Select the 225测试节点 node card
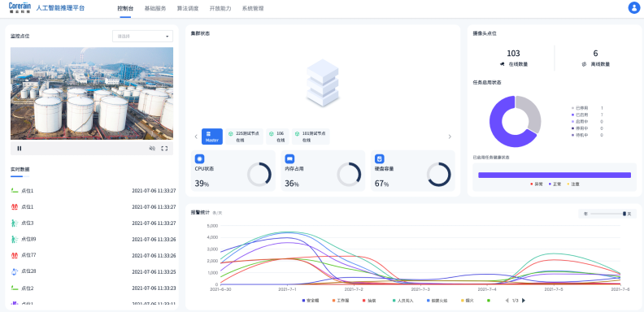Image resolution: width=644 pixels, height=312 pixels. click(x=245, y=136)
